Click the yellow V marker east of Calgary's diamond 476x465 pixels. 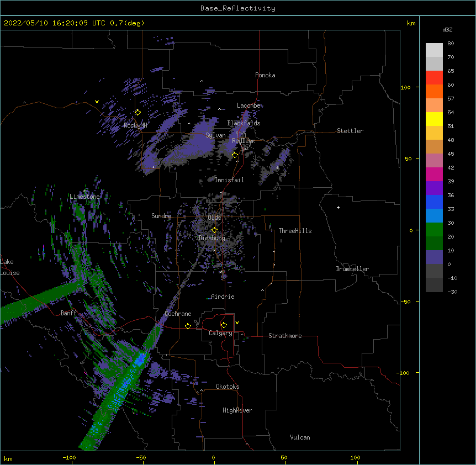(237, 323)
